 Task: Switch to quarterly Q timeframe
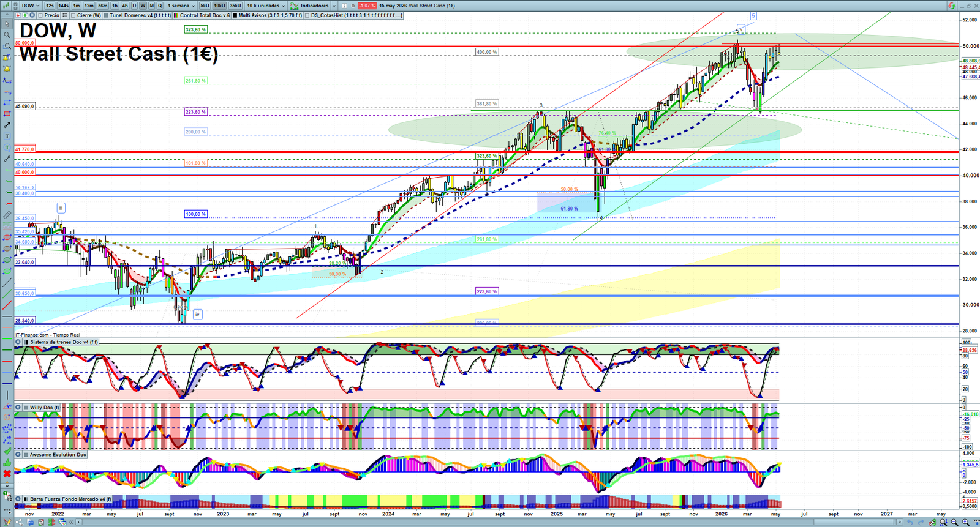coord(160,6)
